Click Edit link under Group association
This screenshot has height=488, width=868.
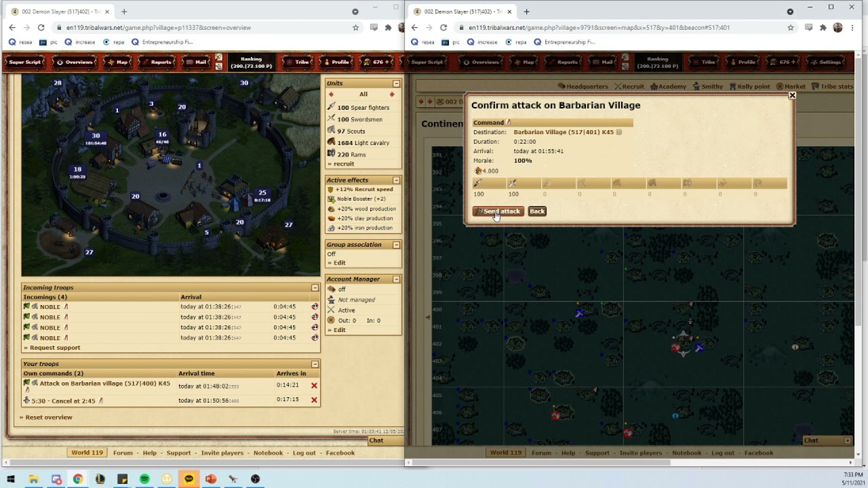(x=339, y=263)
